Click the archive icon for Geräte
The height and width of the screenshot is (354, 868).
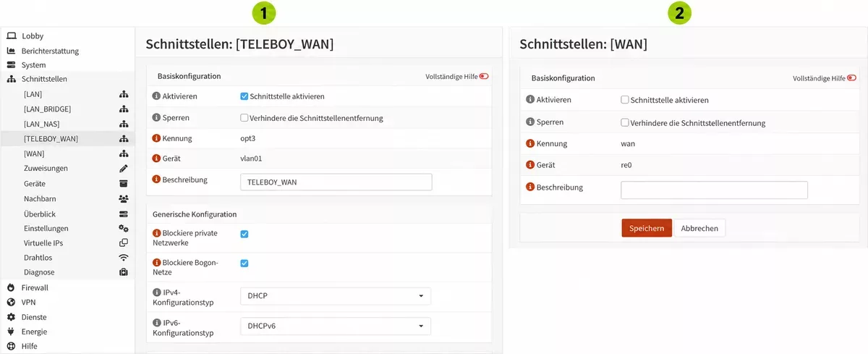(x=124, y=183)
